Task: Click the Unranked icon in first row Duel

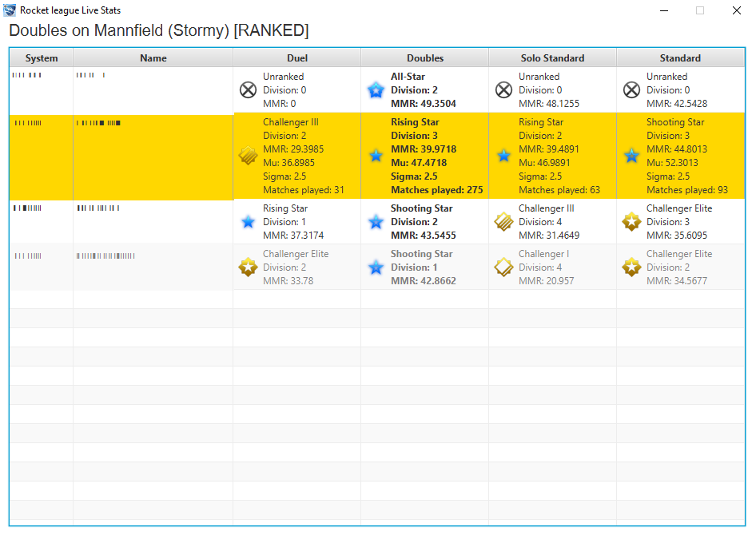Action: point(248,90)
